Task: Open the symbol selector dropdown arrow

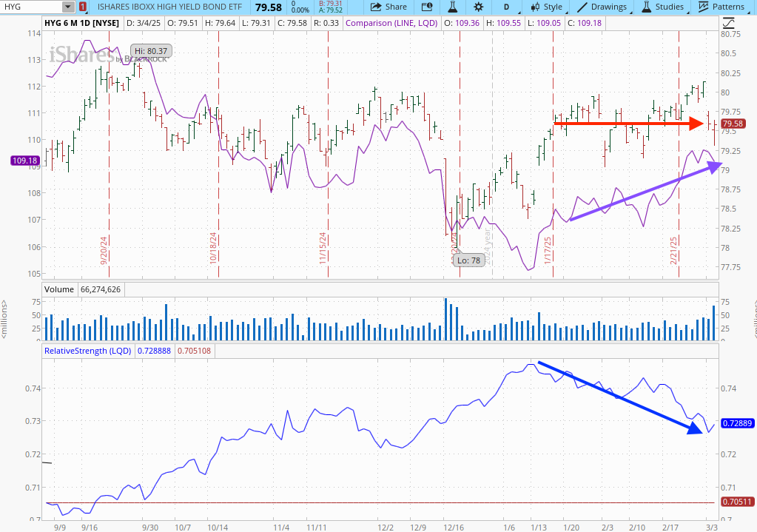Action: pyautogui.click(x=68, y=7)
